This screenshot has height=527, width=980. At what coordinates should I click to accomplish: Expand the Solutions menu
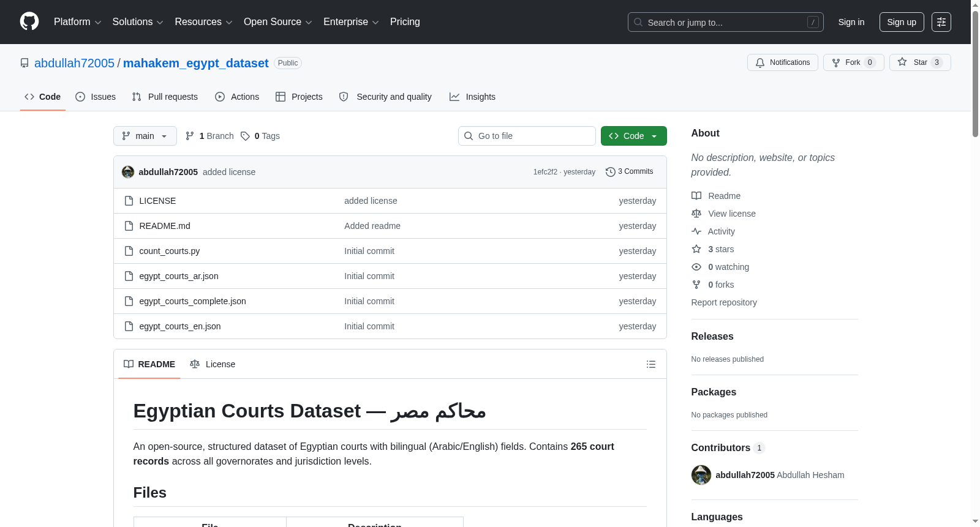tap(138, 22)
